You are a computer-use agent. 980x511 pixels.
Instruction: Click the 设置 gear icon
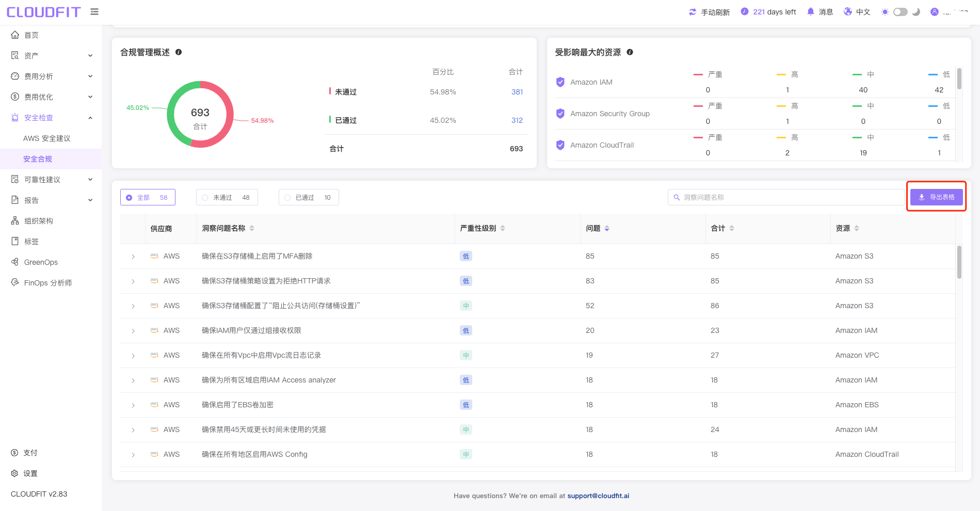pyautogui.click(x=14, y=473)
